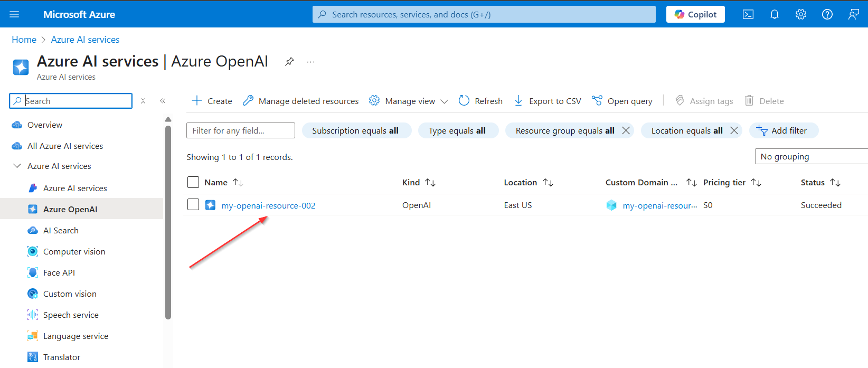The image size is (868, 368).
Task: Click the Succeeded status cell
Action: [x=821, y=205]
